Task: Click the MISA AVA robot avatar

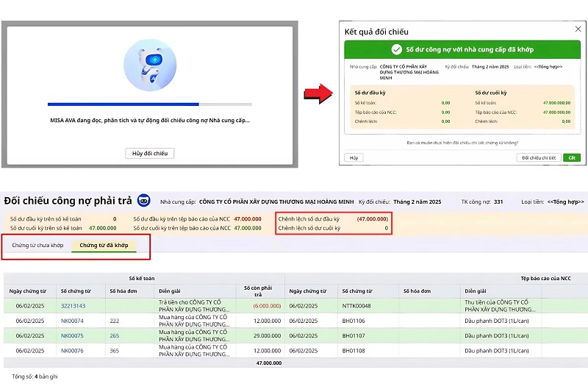Action: point(150,66)
